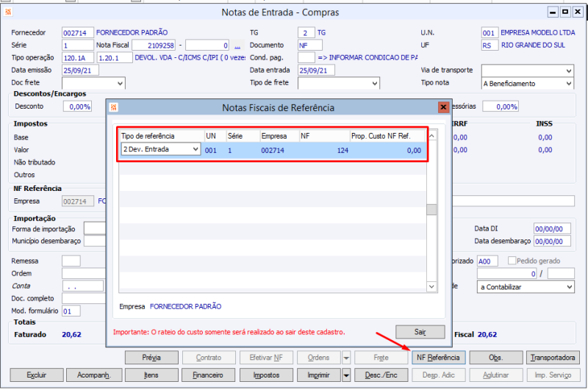Screen dimensions: 588x390
Task: Click the Tipo operação field 120.1A
Action: pos(78,58)
